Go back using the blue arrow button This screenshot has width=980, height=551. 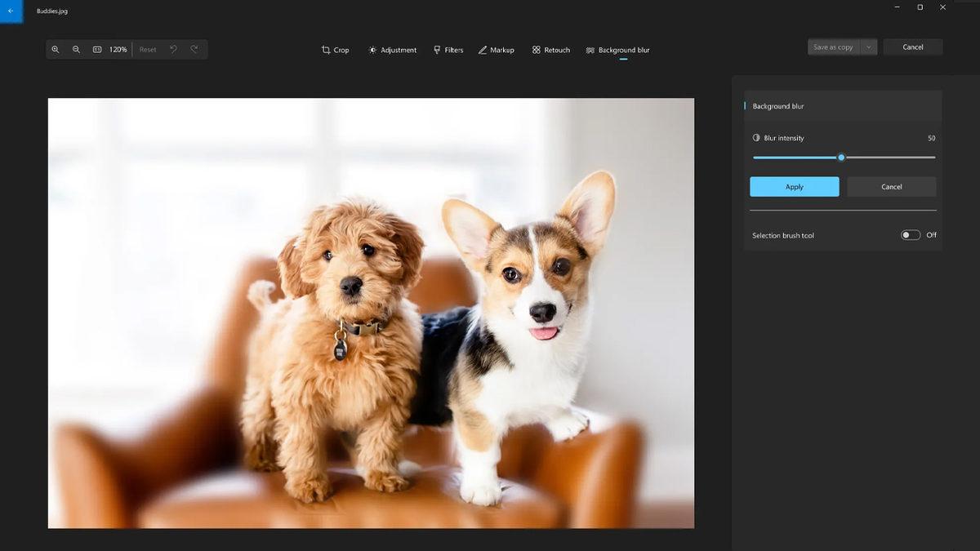11,11
